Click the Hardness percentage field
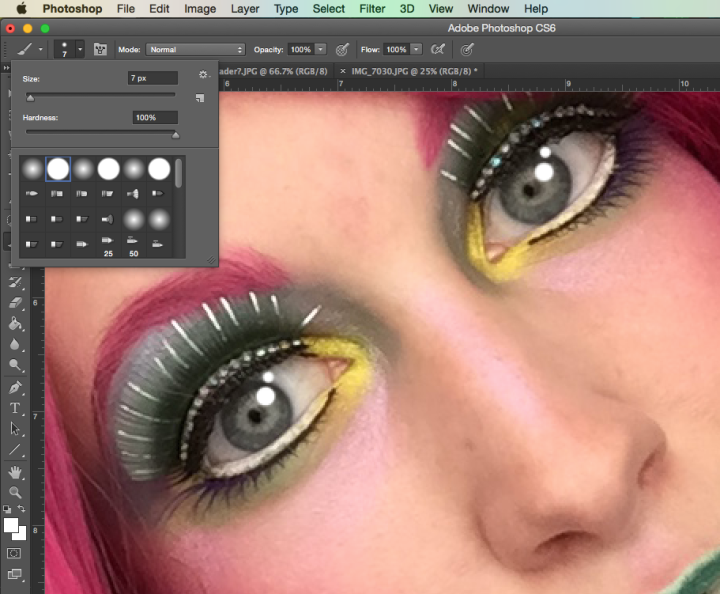 [155, 118]
